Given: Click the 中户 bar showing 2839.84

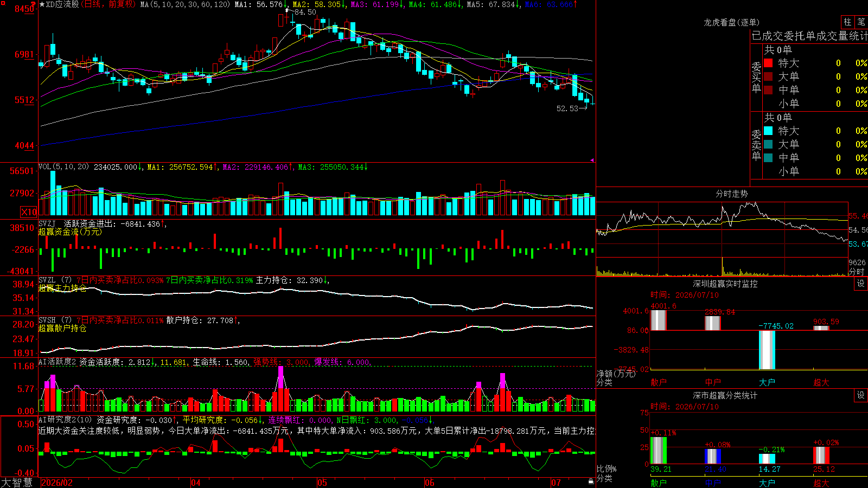Looking at the screenshot, I should (712, 323).
